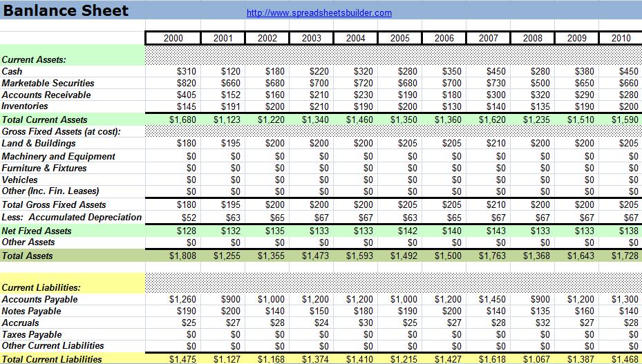The width and height of the screenshot is (642, 364).
Task: Select 2000 Total Current Liabilities $1,475
Action: (x=182, y=359)
